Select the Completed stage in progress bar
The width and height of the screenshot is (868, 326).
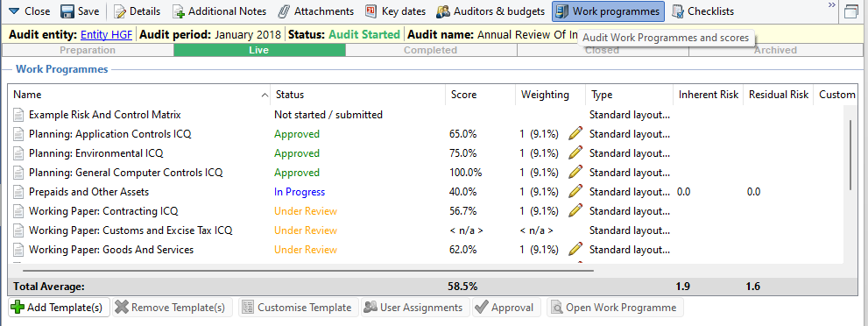(x=431, y=50)
